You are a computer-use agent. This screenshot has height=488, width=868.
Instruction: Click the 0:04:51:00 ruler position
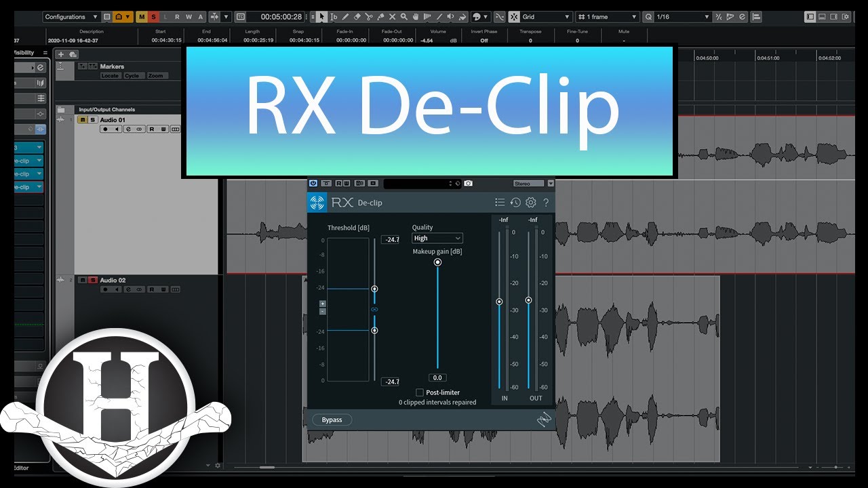pyautogui.click(x=768, y=58)
